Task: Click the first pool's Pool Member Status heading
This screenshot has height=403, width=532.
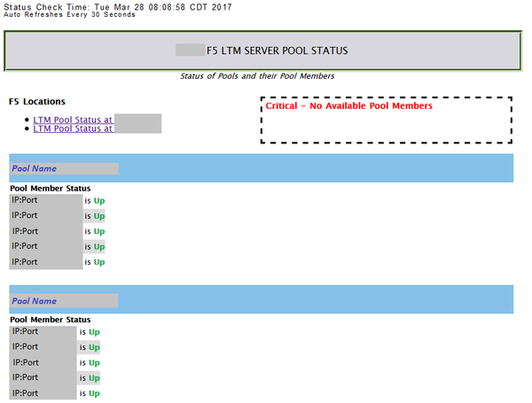Action: [51, 188]
